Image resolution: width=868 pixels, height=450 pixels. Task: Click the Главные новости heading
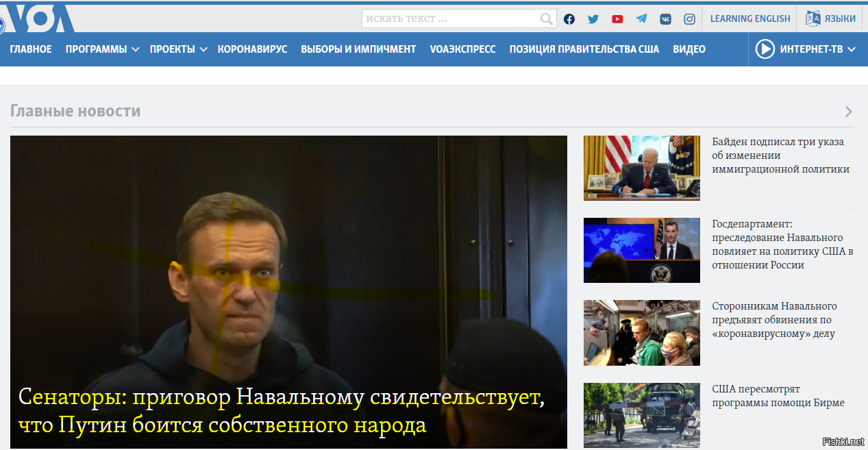coord(75,111)
